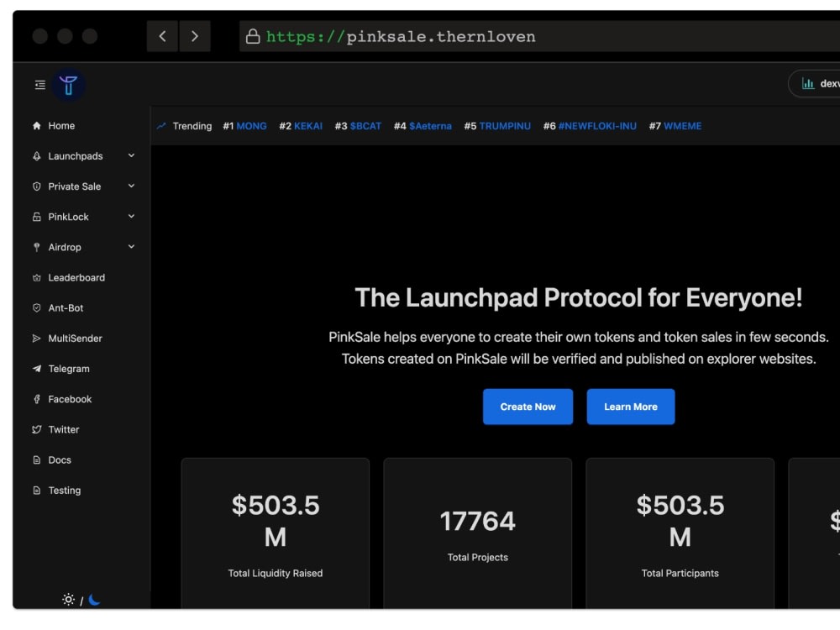The image size is (840, 630).
Task: Click the PinkSale funnel logo
Action: 69,85
